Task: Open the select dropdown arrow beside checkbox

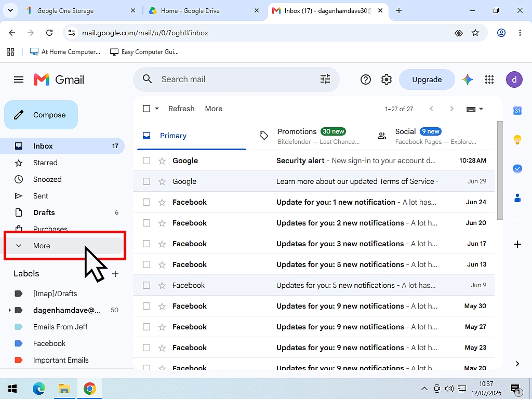Action: [x=157, y=109]
